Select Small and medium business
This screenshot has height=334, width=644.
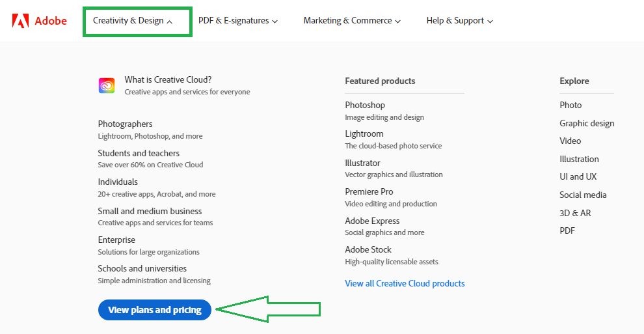(x=150, y=211)
